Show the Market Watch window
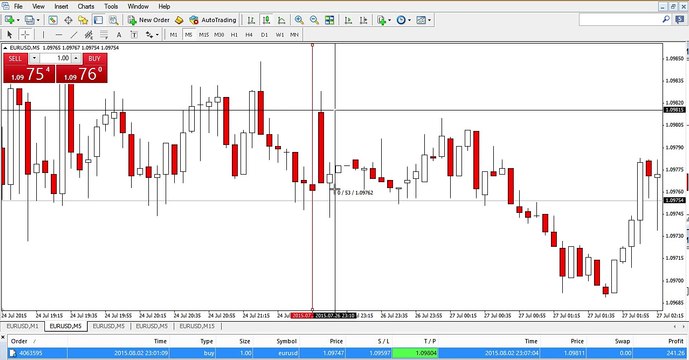Image resolution: width=689 pixels, height=360 pixels. (53, 20)
